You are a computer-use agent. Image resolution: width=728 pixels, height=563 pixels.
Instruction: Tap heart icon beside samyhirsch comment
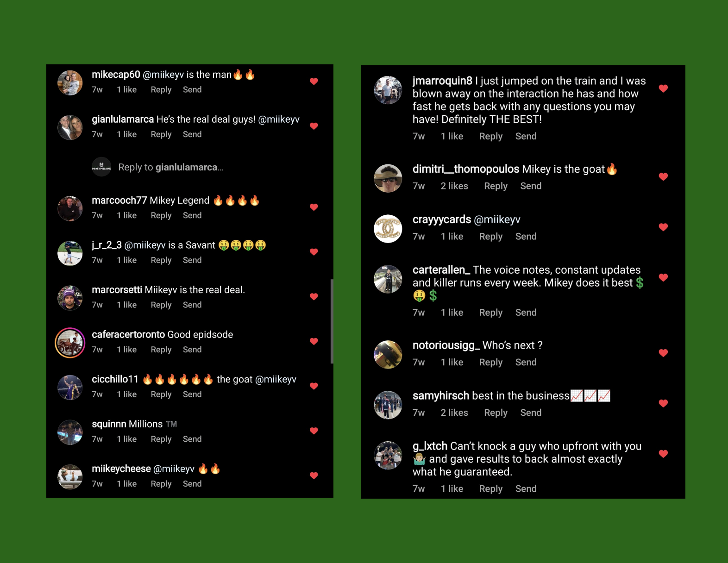(x=663, y=404)
